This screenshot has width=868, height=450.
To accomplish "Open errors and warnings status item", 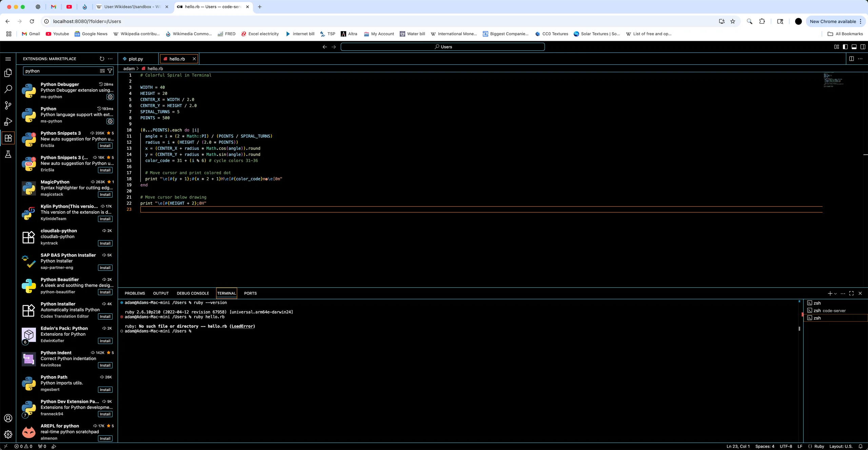I will (x=23, y=446).
